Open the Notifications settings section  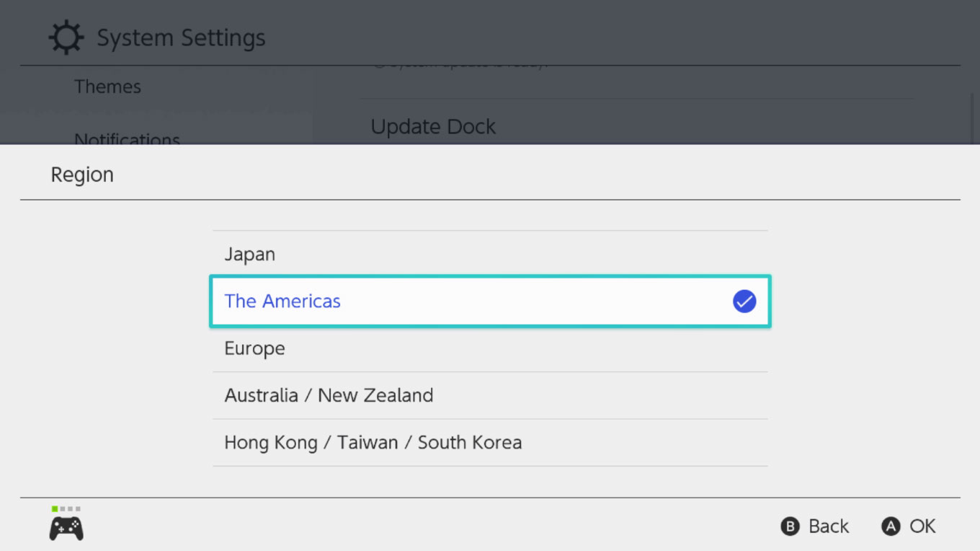[127, 139]
